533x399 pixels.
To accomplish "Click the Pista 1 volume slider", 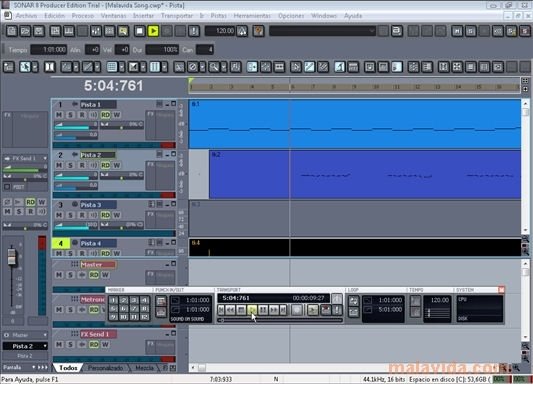I will (76, 125).
